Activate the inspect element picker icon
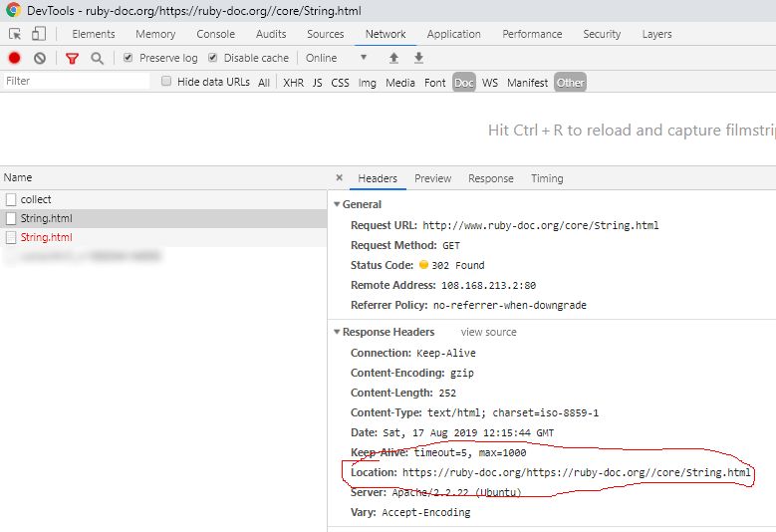 point(15,34)
